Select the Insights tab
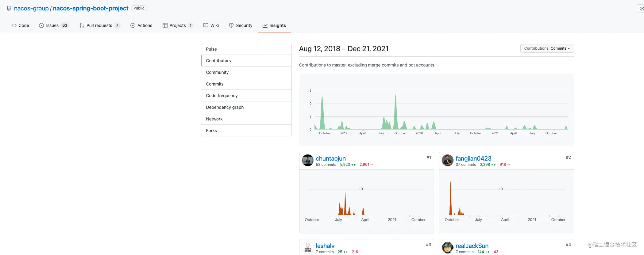This screenshot has width=644, height=255. (274, 25)
